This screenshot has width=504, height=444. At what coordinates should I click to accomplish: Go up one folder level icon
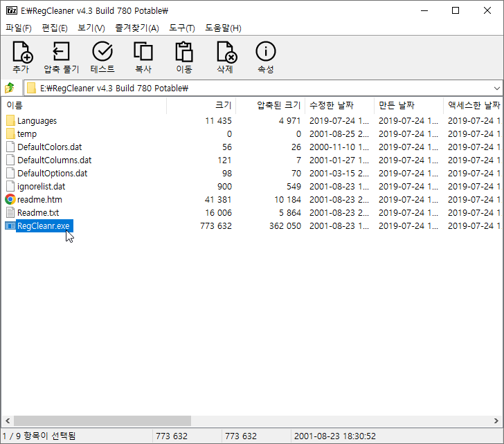(10, 88)
